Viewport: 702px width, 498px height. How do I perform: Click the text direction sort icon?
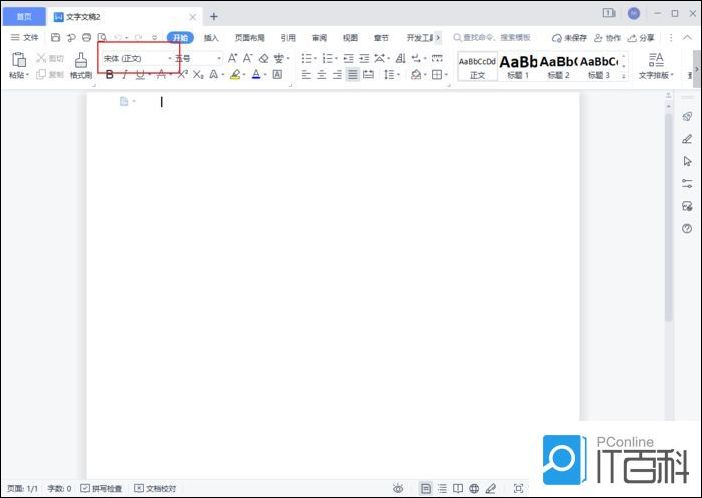pos(401,58)
